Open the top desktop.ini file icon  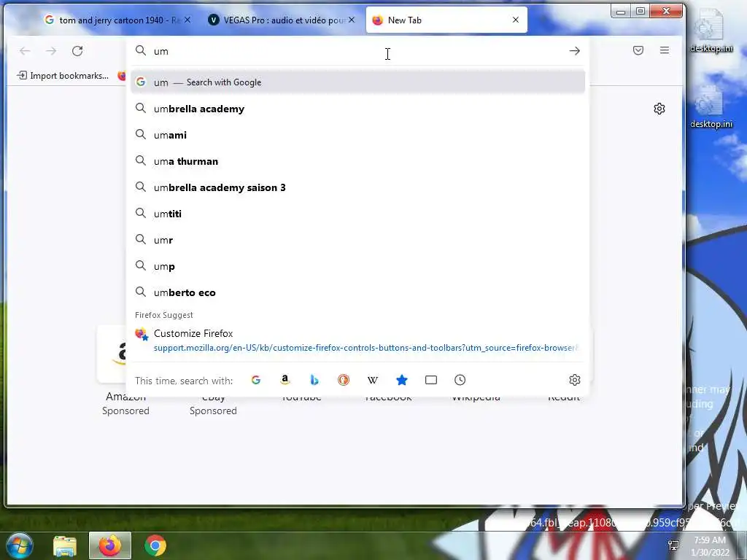711,32
